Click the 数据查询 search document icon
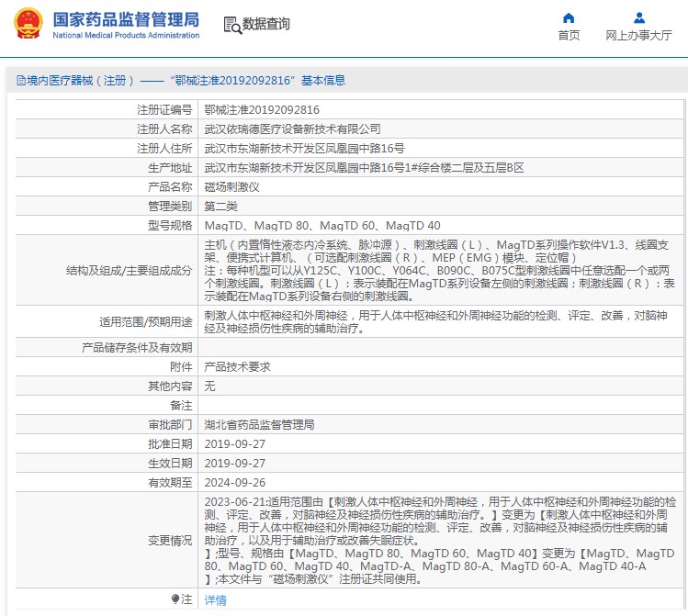Viewport: 688px width, 616px height. [232, 25]
